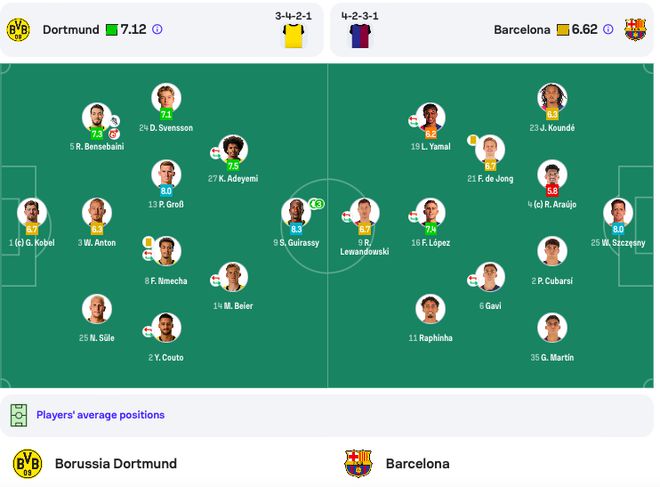Viewport: 660px width, 487px height.
Task: Select goalkeeper W. Szczęsny's avatar
Action: (x=617, y=212)
